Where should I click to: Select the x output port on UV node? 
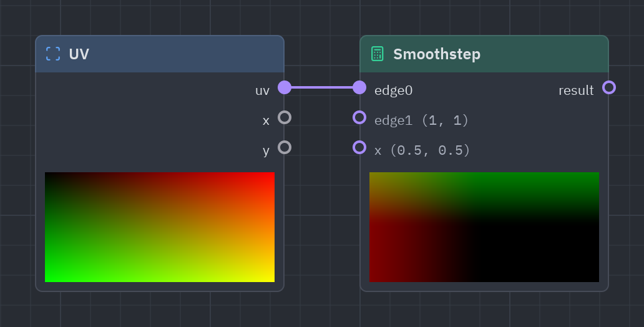pyautogui.click(x=285, y=117)
